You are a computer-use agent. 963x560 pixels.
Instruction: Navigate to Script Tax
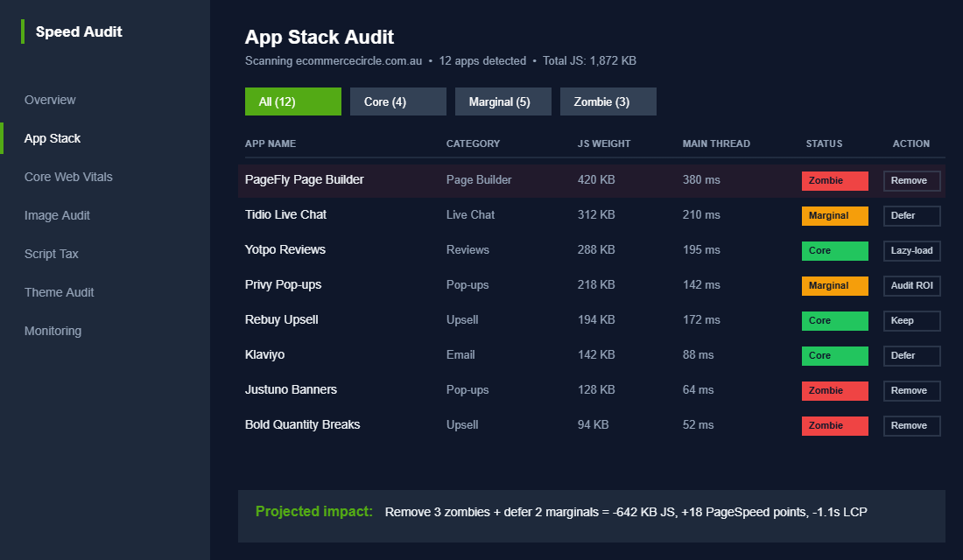click(x=52, y=255)
